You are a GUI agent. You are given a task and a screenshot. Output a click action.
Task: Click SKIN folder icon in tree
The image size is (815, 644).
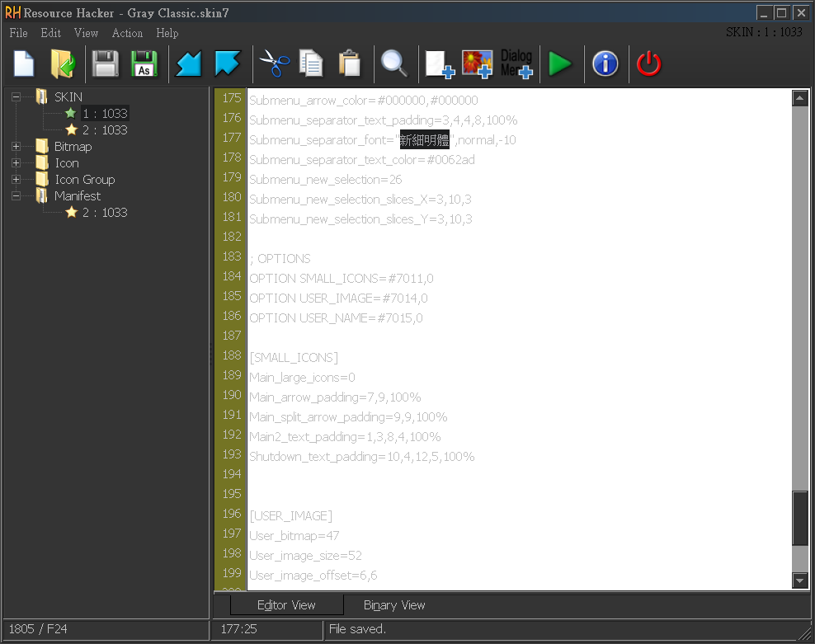tap(42, 96)
